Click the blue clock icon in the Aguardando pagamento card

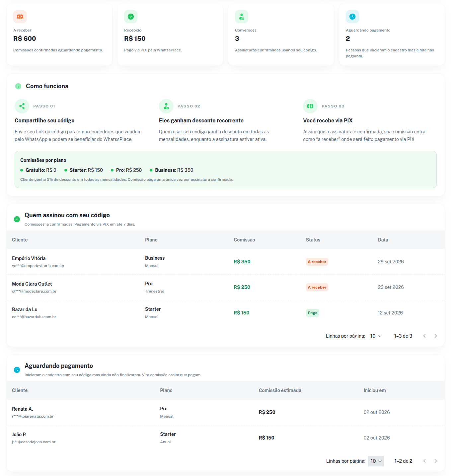pos(352,17)
